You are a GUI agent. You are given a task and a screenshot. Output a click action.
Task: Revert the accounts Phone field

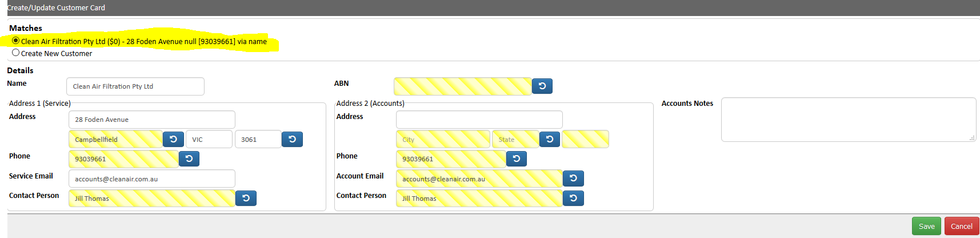tap(516, 159)
